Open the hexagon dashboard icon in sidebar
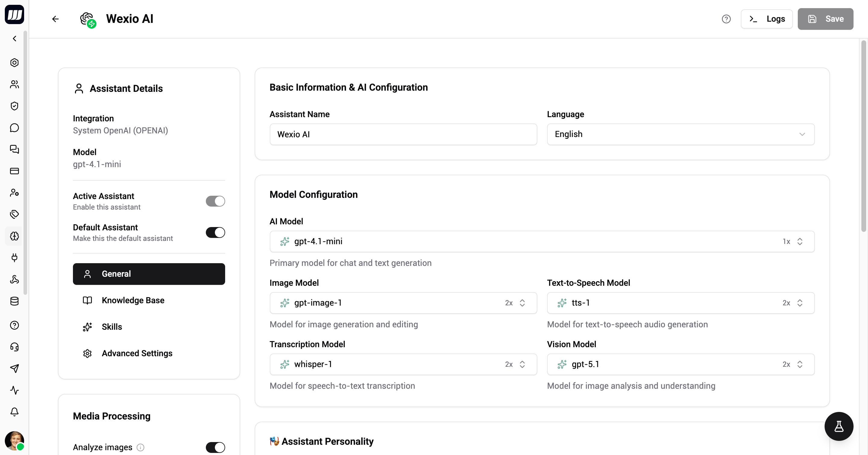This screenshot has height=455, width=868. click(14, 63)
